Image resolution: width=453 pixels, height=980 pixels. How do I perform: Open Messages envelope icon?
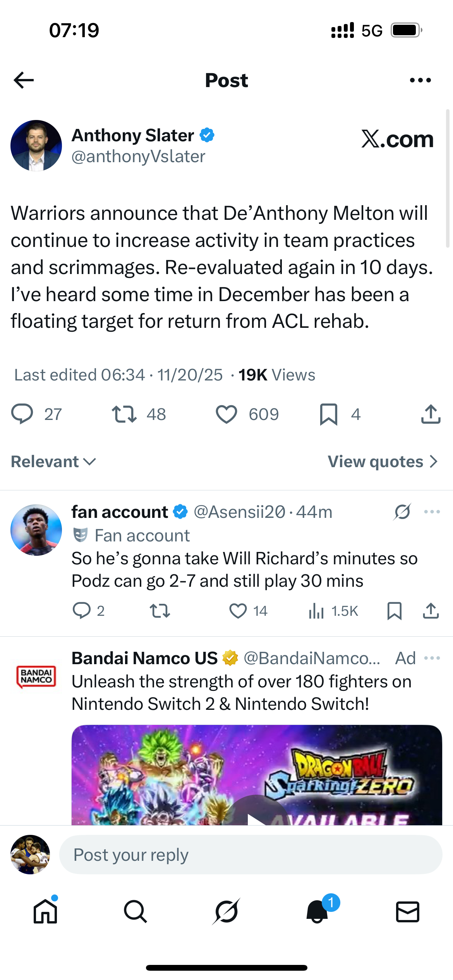(x=408, y=911)
